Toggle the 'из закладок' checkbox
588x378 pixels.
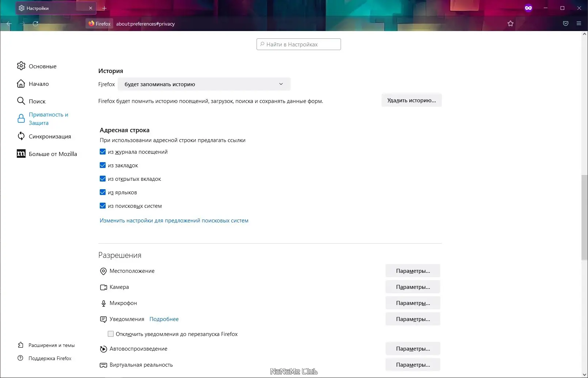coord(103,165)
